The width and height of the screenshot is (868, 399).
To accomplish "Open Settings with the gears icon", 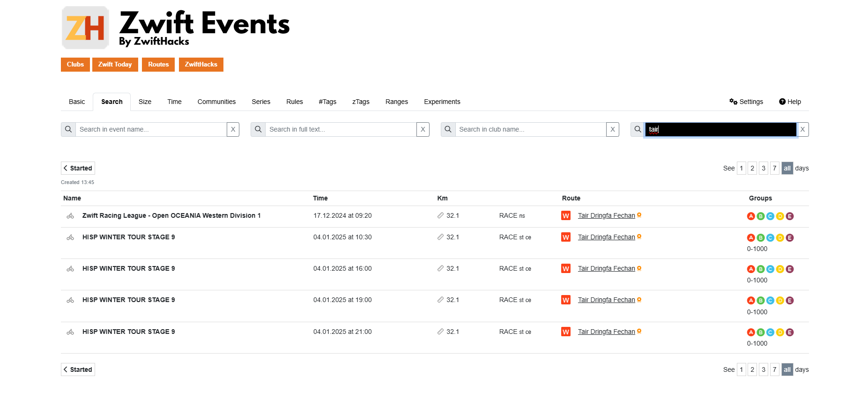I will [x=746, y=102].
